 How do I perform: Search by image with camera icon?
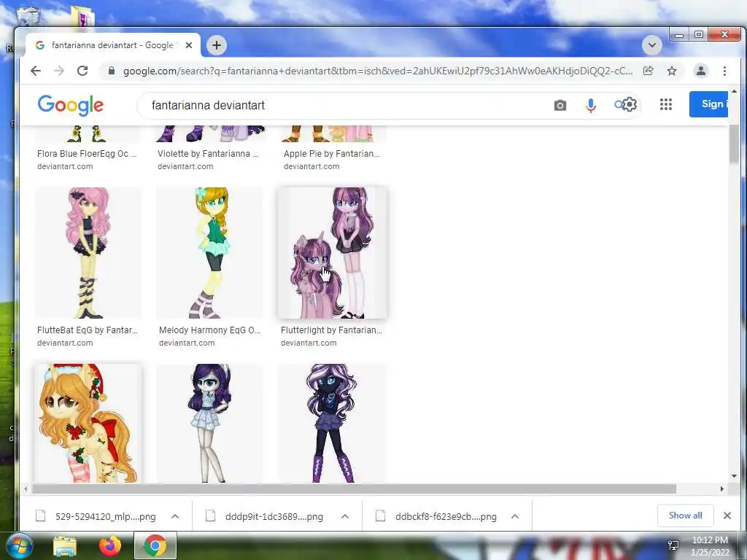pyautogui.click(x=560, y=105)
